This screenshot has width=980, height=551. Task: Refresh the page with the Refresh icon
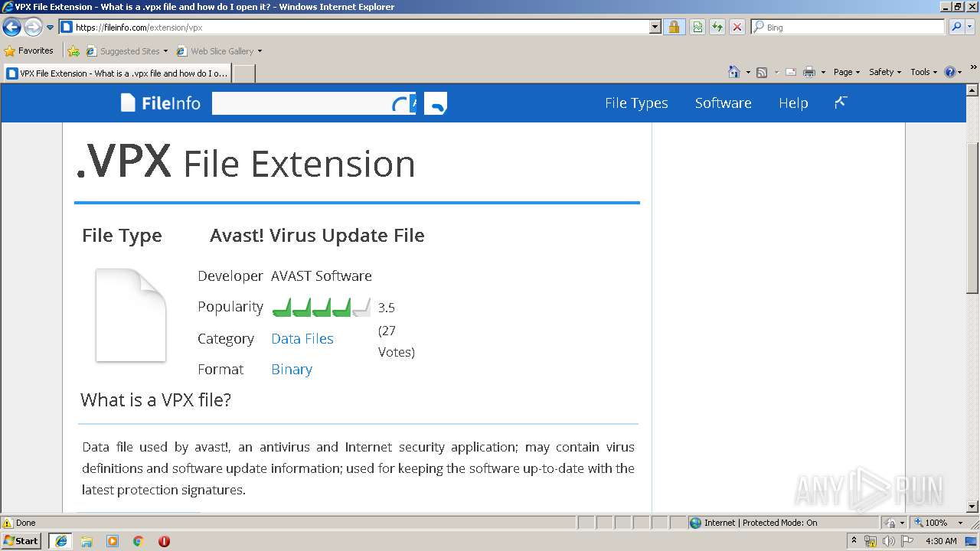click(717, 27)
